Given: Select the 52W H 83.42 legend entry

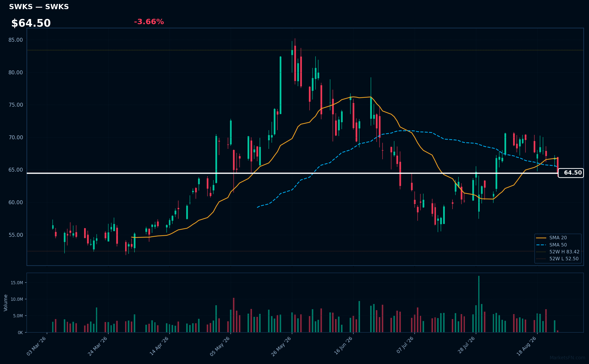Looking at the screenshot, I should pyautogui.click(x=558, y=252).
